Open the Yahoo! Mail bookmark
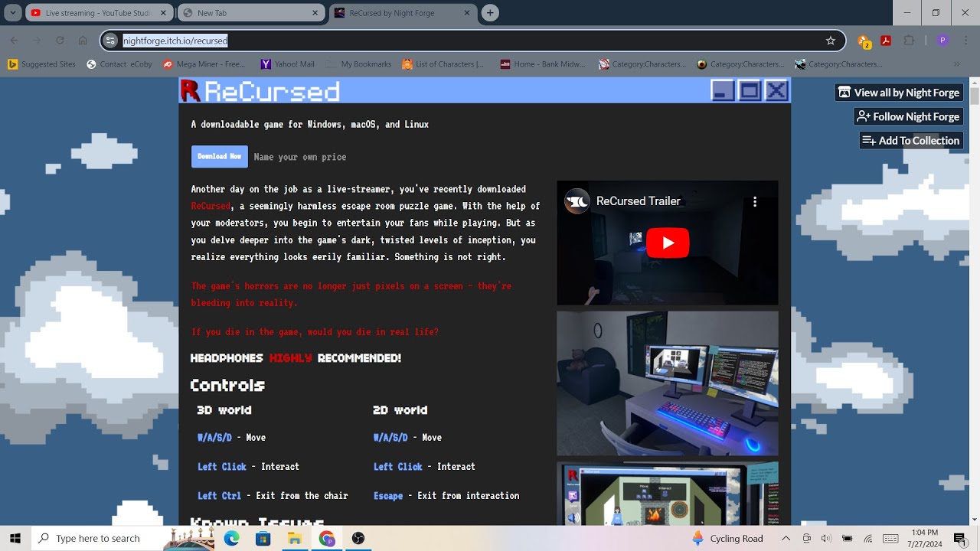The height and width of the screenshot is (551, 980). tap(288, 64)
